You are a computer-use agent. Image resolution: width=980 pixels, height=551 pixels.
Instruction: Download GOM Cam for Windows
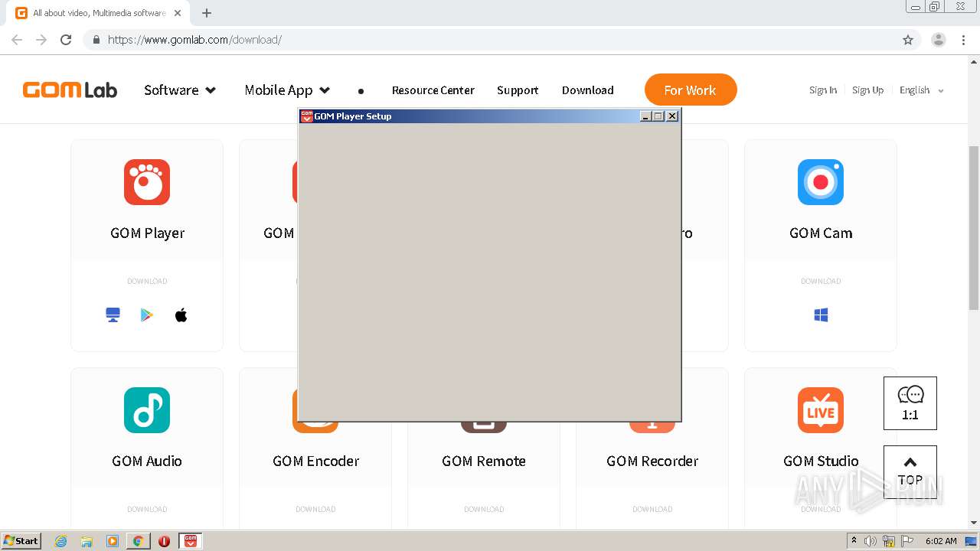point(821,315)
